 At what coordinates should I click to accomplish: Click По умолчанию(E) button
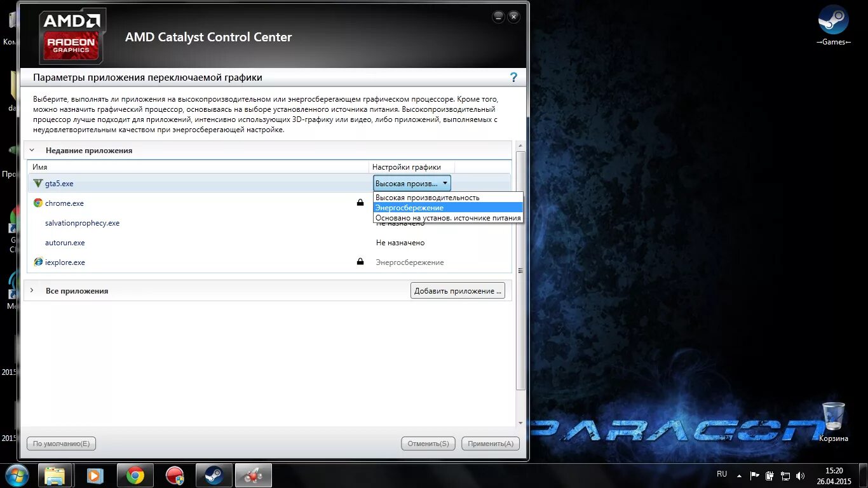pos(62,444)
